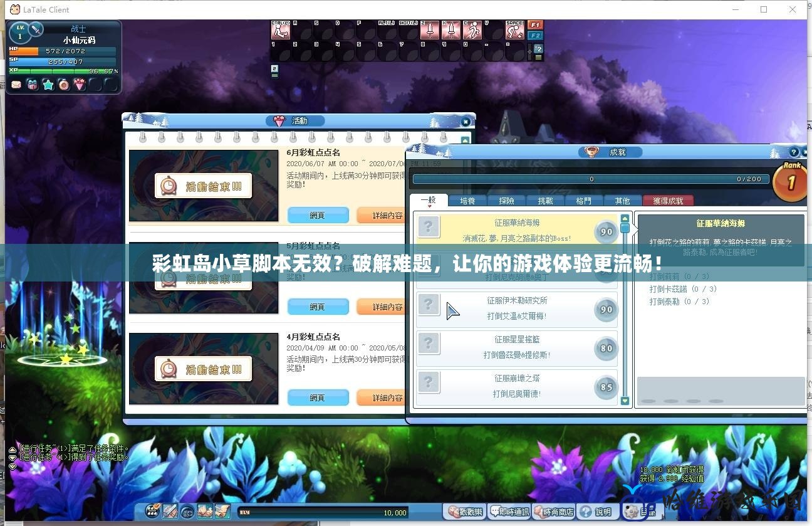Click question icon beside 征服星星搖籃
The height and width of the screenshot is (526, 812).
429,344
